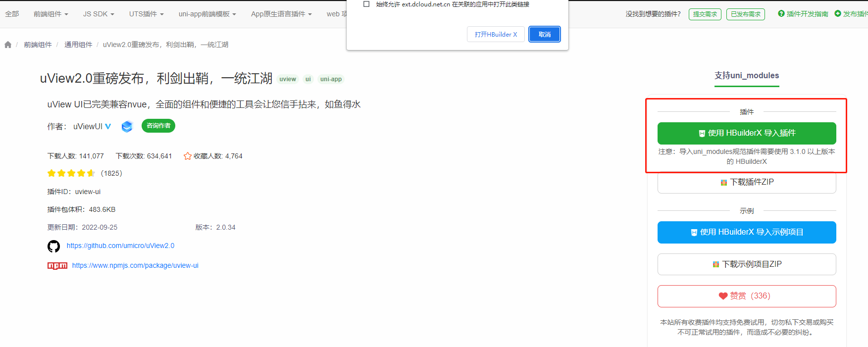Open the npm logo icon
Screen dimensions: 868x347
tap(57, 266)
